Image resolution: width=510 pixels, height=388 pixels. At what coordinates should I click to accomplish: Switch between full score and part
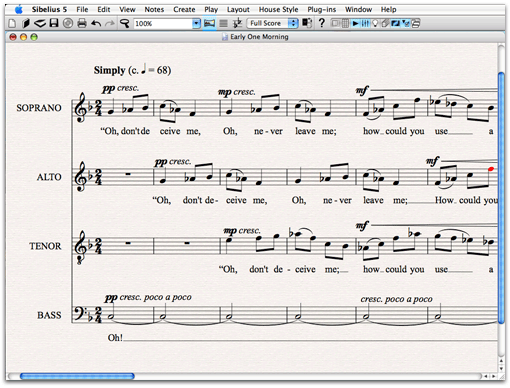coord(307,23)
